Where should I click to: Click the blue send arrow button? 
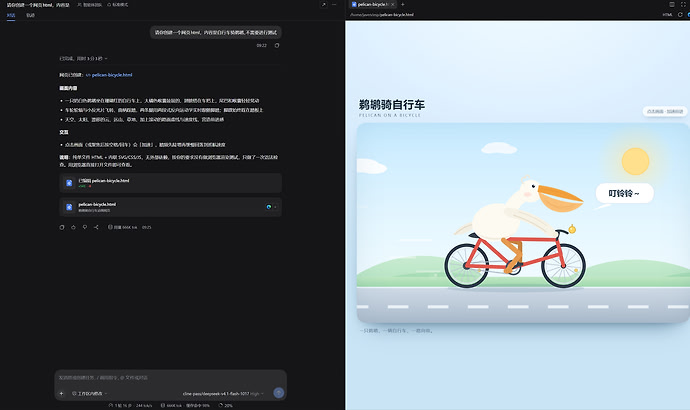click(x=279, y=392)
